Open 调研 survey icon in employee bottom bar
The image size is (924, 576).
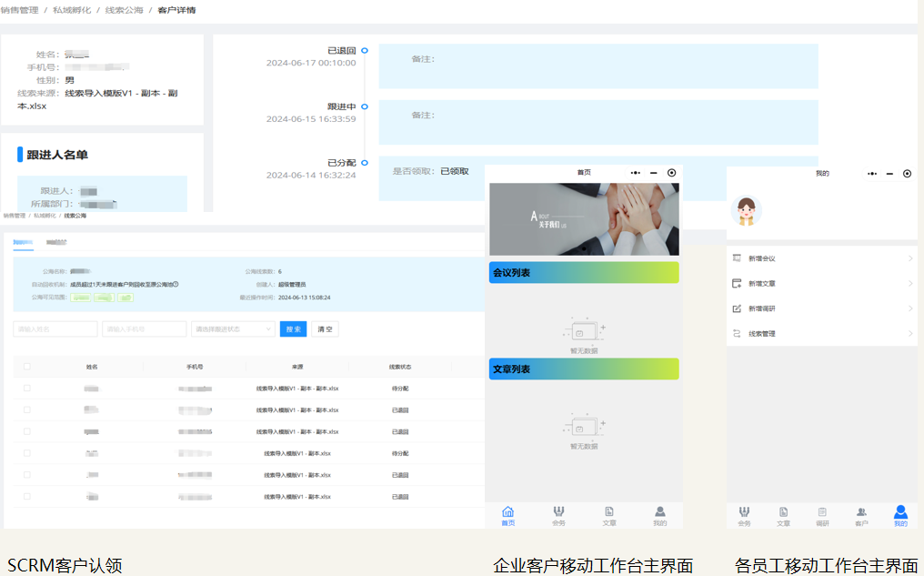click(822, 513)
